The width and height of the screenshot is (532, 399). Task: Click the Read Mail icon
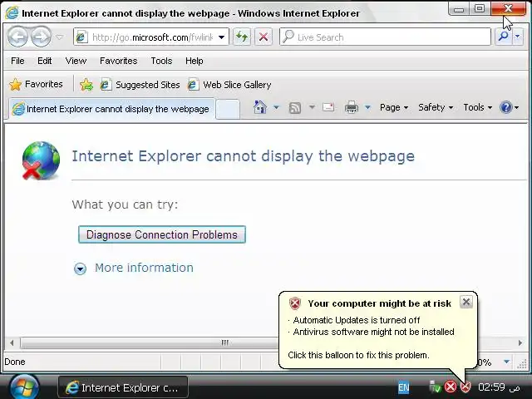328,107
